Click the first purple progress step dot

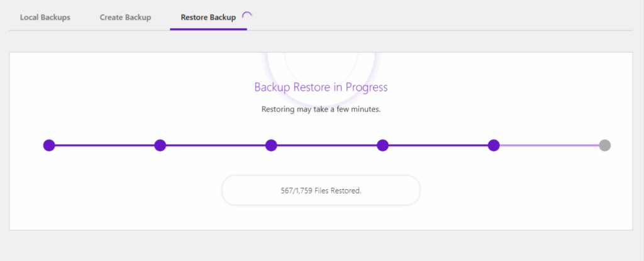tap(49, 145)
